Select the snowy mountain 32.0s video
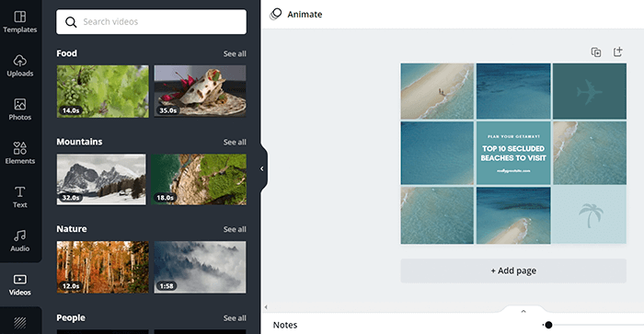 tap(101, 179)
